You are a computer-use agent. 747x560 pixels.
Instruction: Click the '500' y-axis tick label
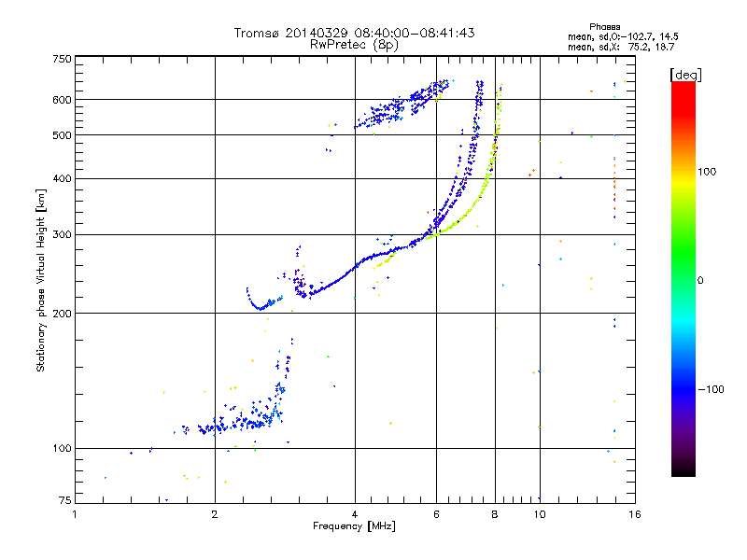62,135
